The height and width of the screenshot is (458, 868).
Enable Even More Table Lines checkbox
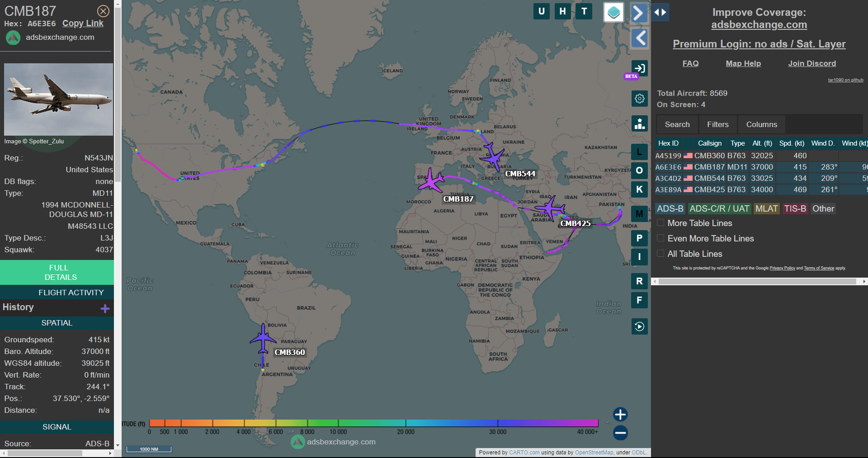tap(660, 238)
